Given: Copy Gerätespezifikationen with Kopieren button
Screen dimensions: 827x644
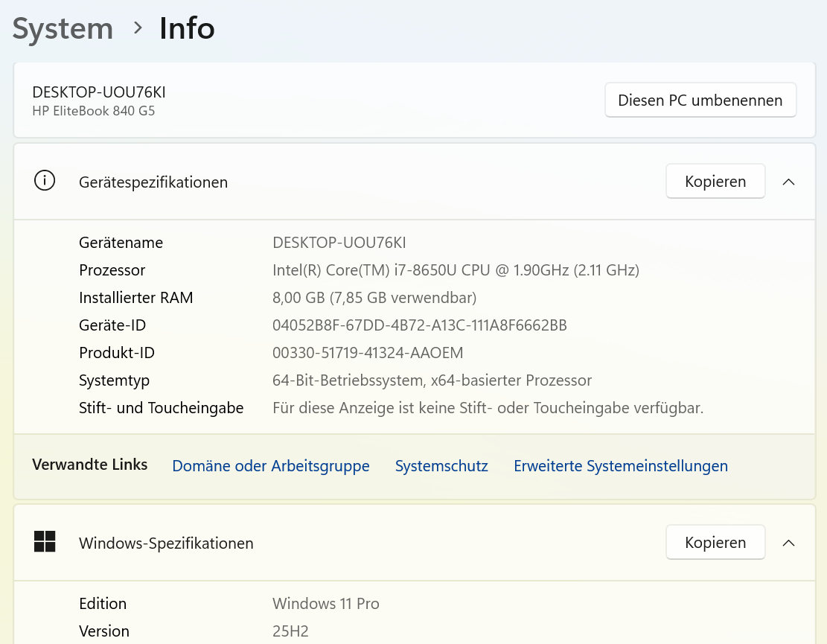Looking at the screenshot, I should click(715, 181).
